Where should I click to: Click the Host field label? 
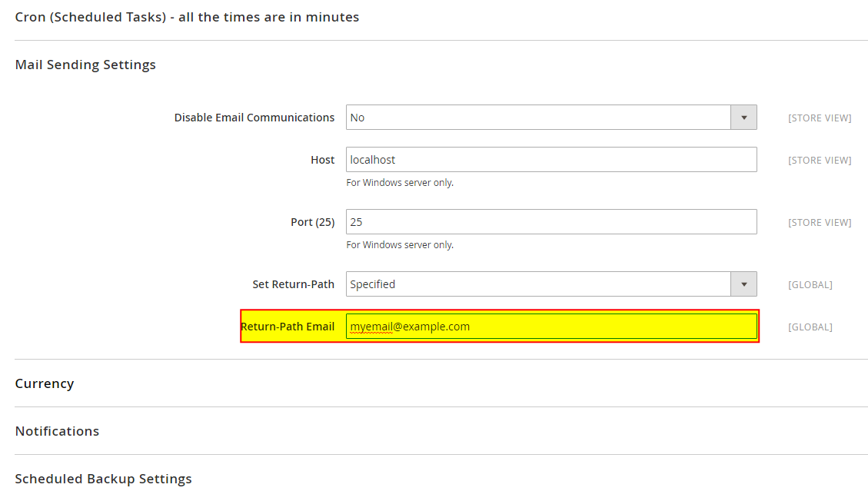[322, 160]
